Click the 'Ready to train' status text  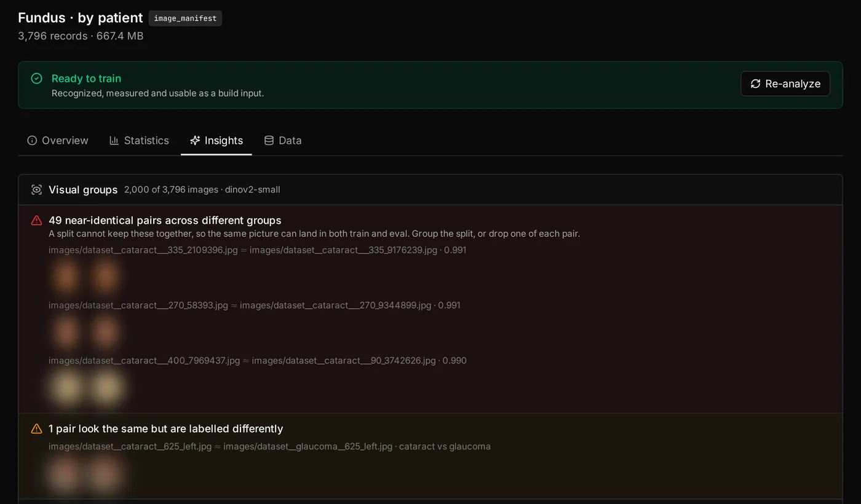(86, 79)
